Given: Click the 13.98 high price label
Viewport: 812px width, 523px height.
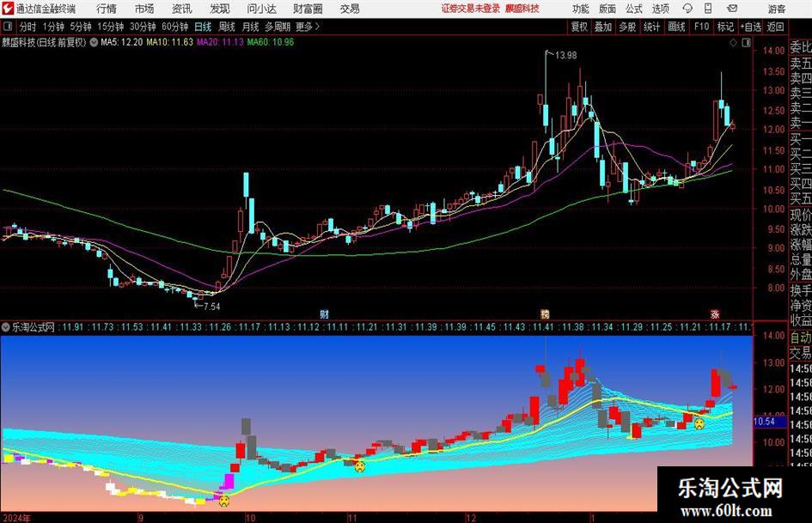Looking at the screenshot, I should [565, 55].
